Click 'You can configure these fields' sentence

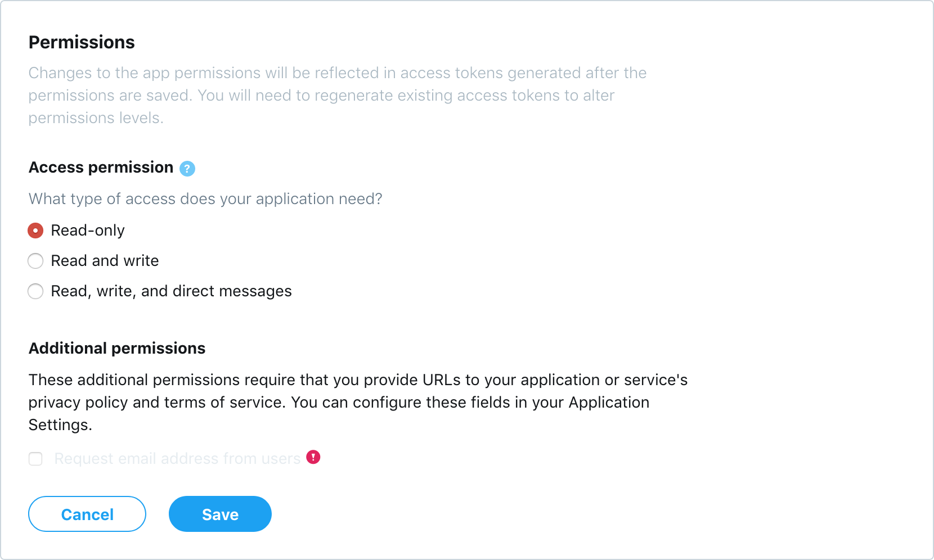click(339, 413)
